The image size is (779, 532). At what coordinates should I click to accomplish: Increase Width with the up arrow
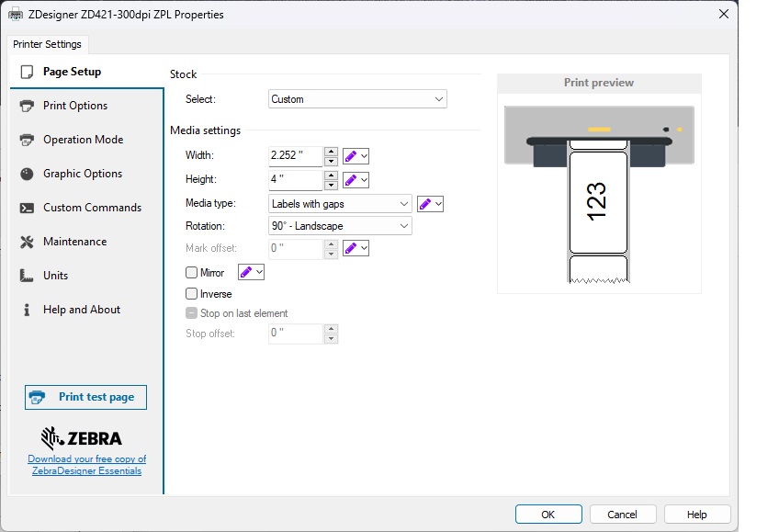[331, 152]
